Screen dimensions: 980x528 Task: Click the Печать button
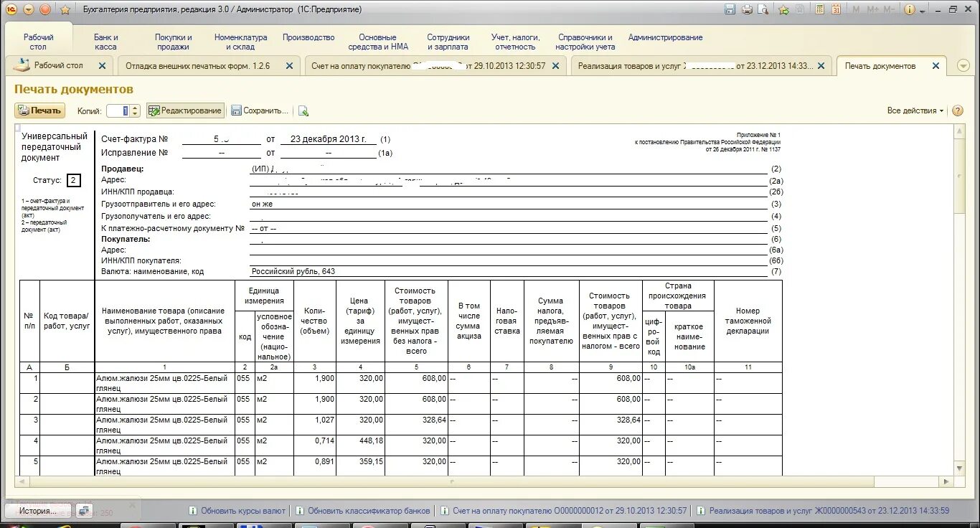tap(40, 110)
